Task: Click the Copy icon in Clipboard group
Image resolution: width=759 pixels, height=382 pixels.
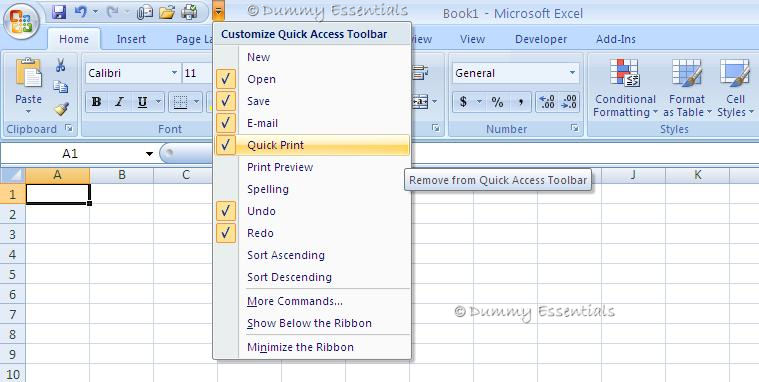Action: click(x=61, y=87)
